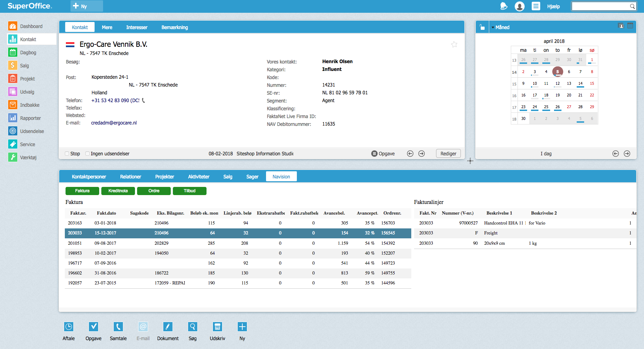Open the Udsendelse icon in sidebar
The width and height of the screenshot is (644, 349).
point(13,131)
